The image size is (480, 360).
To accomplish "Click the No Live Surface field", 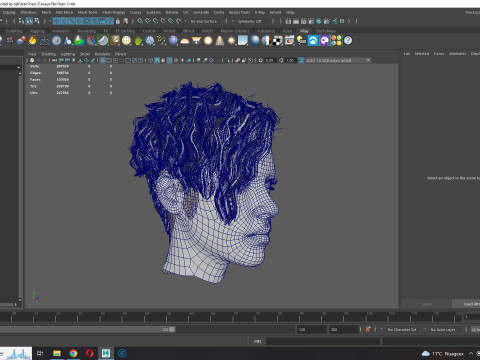I will coord(204,21).
